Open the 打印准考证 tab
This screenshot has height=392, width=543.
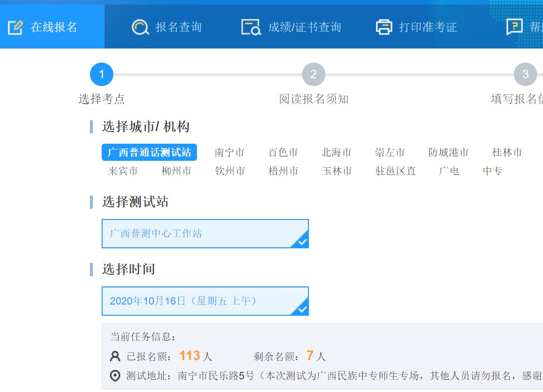pyautogui.click(x=428, y=27)
